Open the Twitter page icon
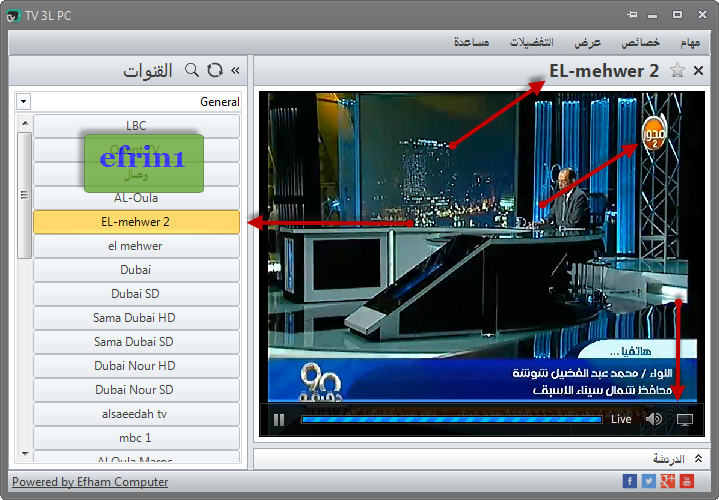719x500 pixels. pos(648,481)
